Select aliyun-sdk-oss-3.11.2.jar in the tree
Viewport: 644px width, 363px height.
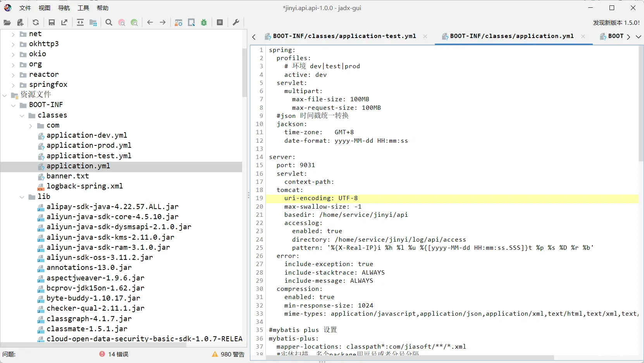(x=100, y=258)
